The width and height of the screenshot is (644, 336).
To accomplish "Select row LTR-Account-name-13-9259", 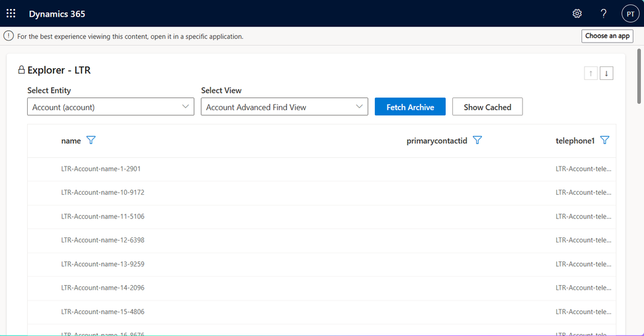I will [321, 264].
